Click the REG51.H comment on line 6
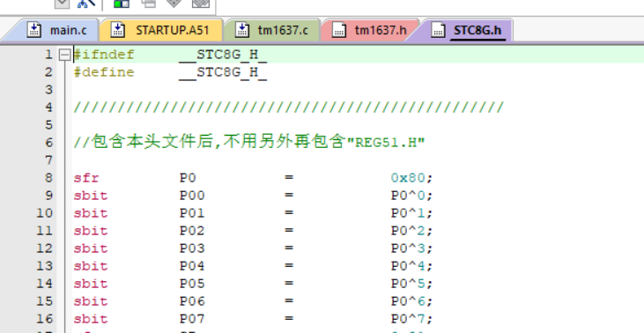This screenshot has height=333, width=644. 386,143
